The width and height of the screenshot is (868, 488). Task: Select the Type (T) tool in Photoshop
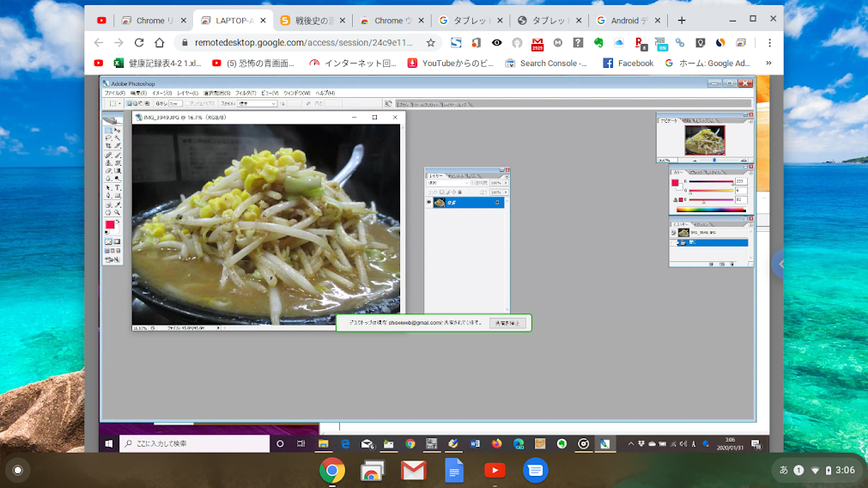118,187
